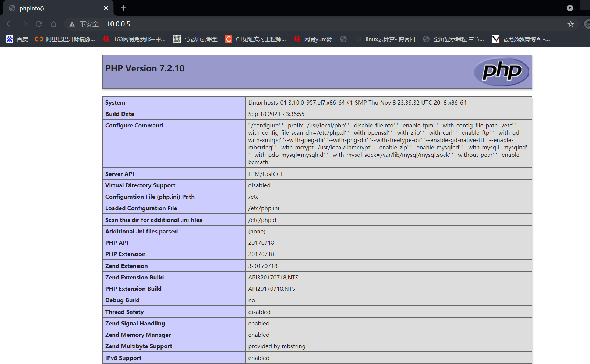This screenshot has height=364, width=590.
Task: Click the provided by mbstring value
Action: tap(277, 346)
